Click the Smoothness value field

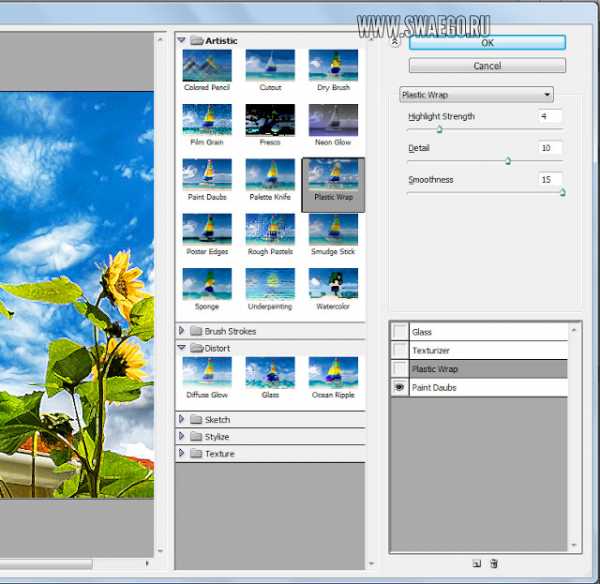[x=550, y=179]
